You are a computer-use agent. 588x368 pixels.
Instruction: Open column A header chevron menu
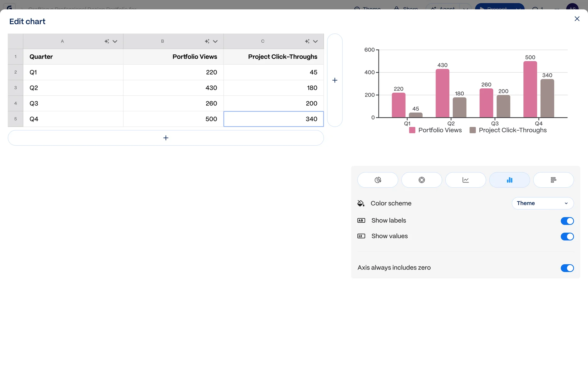(115, 41)
